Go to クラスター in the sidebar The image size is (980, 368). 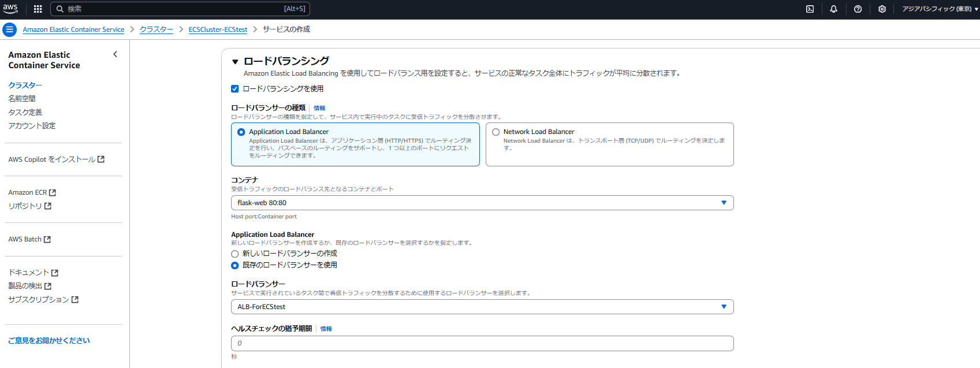click(x=25, y=86)
